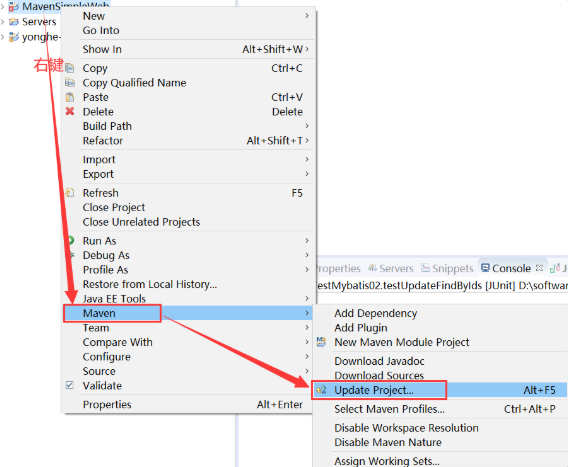Click the Paste clipboard icon
Image resolution: width=568 pixels, height=467 pixels.
[70, 97]
